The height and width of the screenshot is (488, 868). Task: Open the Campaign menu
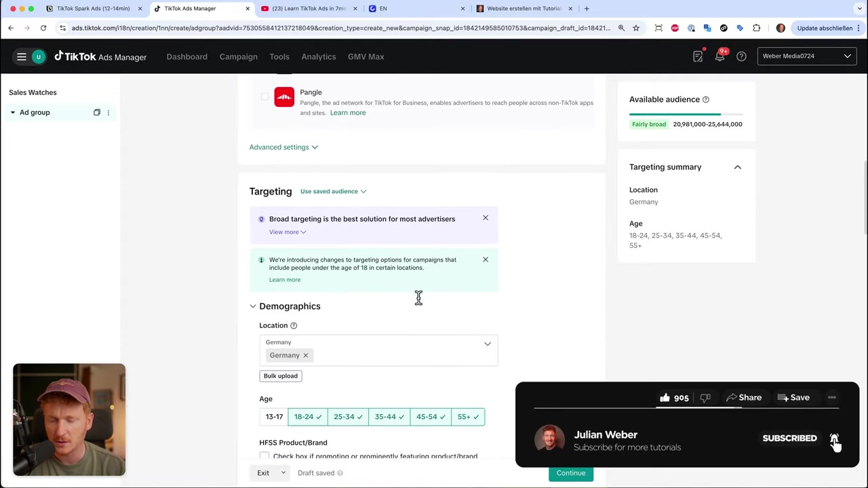click(239, 57)
